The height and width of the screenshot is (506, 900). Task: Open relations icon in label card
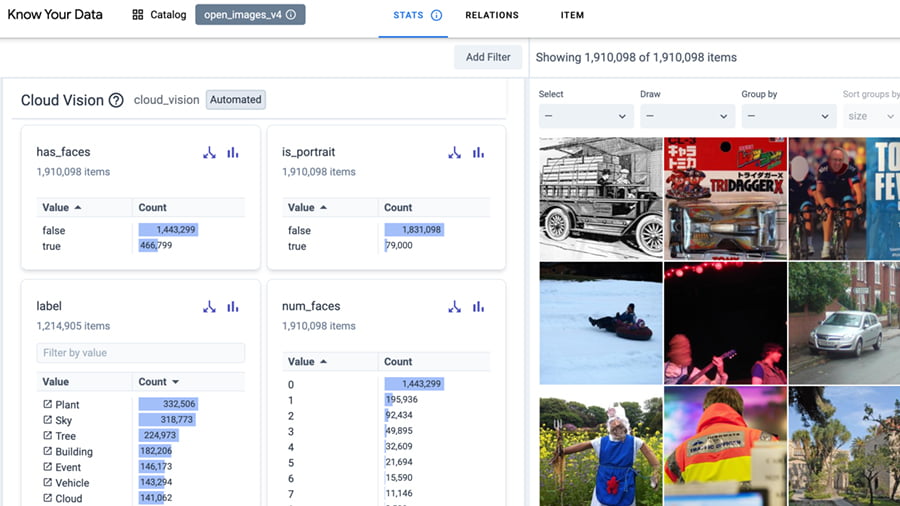coord(209,307)
